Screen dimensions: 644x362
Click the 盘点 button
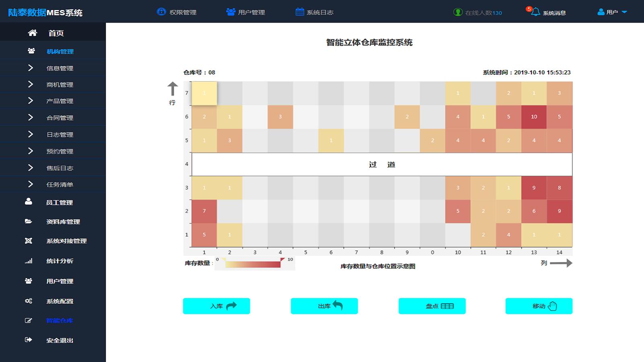[432, 306]
